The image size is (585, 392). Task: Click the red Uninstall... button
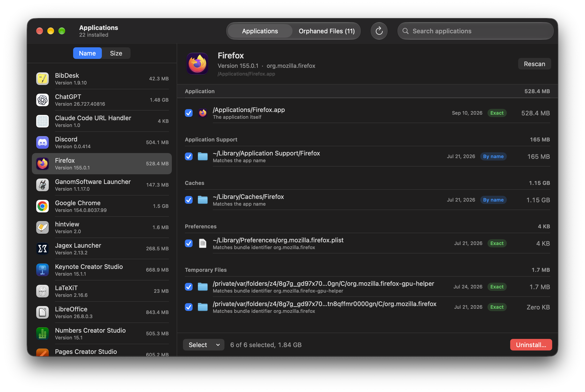tap(531, 345)
